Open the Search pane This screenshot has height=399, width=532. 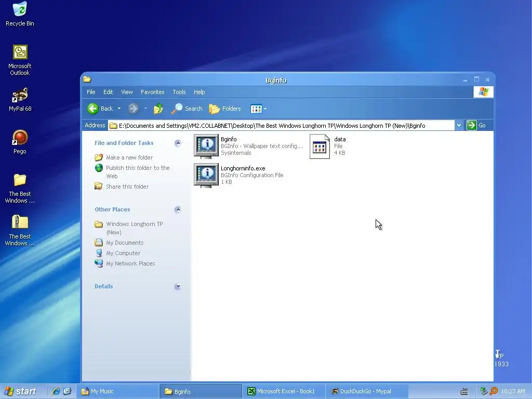(x=187, y=109)
